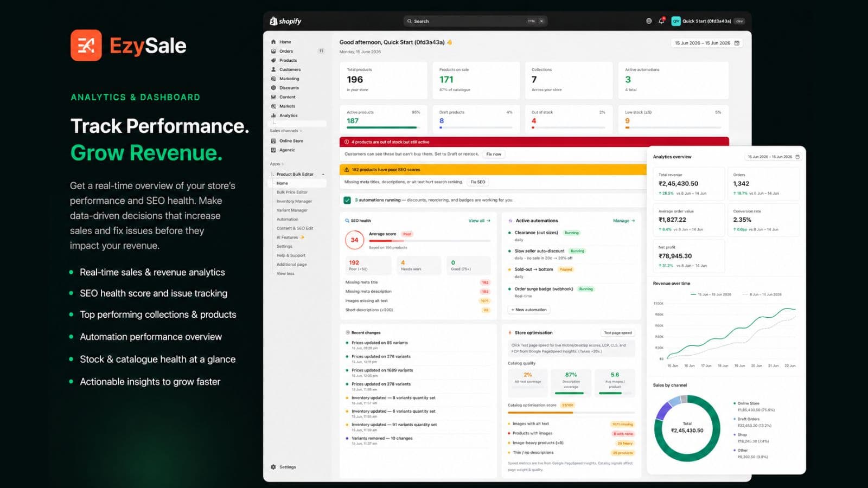Image resolution: width=868 pixels, height=488 pixels.
Task: Click calendar icon in Analytics overview date range
Action: click(x=797, y=157)
